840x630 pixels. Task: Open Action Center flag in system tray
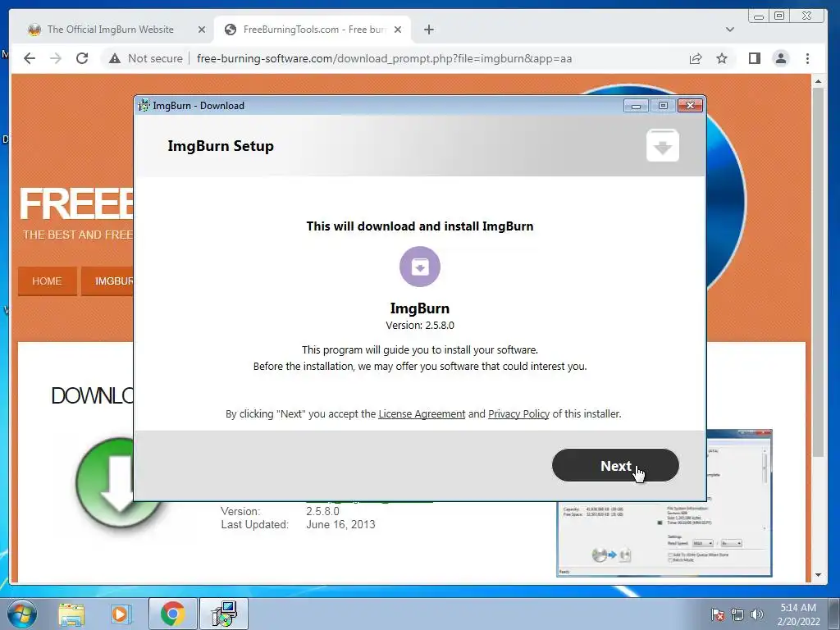(x=718, y=614)
